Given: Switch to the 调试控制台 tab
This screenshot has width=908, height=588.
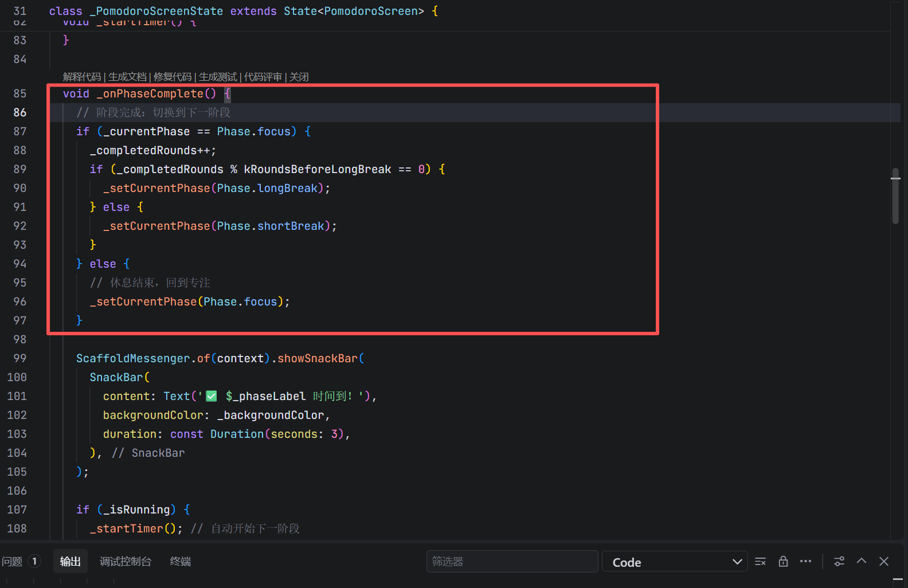Looking at the screenshot, I should [x=126, y=562].
